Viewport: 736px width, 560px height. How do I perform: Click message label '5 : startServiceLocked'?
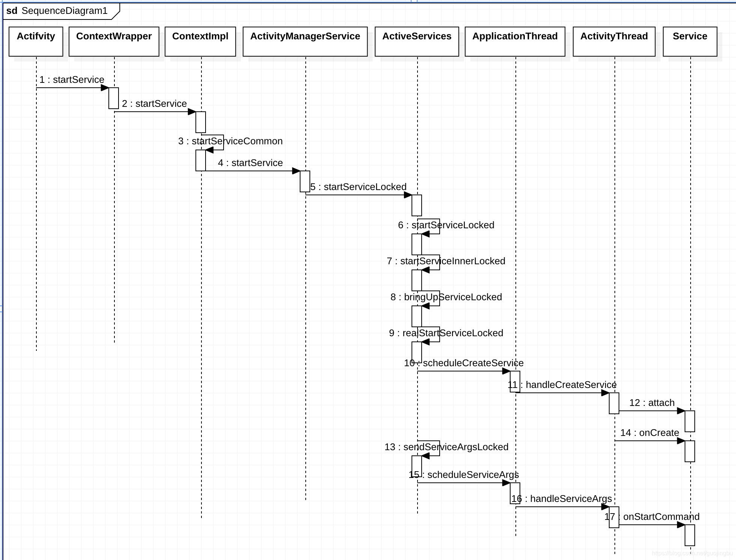[x=358, y=187]
